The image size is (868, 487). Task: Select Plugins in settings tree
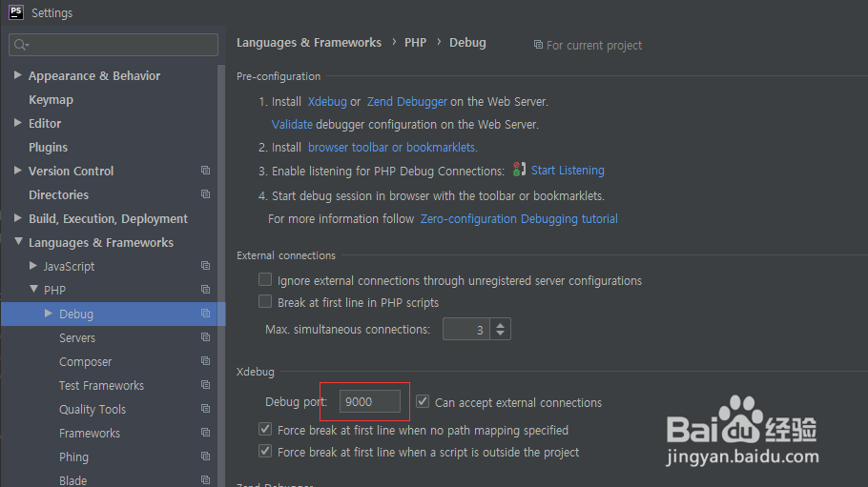click(x=48, y=147)
